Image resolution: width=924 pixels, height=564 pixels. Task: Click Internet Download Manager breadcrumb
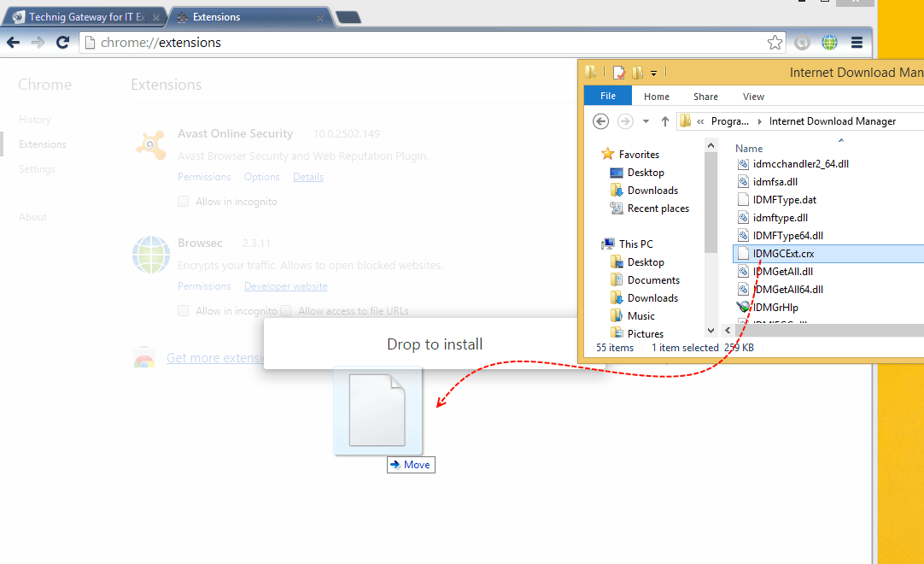click(832, 121)
